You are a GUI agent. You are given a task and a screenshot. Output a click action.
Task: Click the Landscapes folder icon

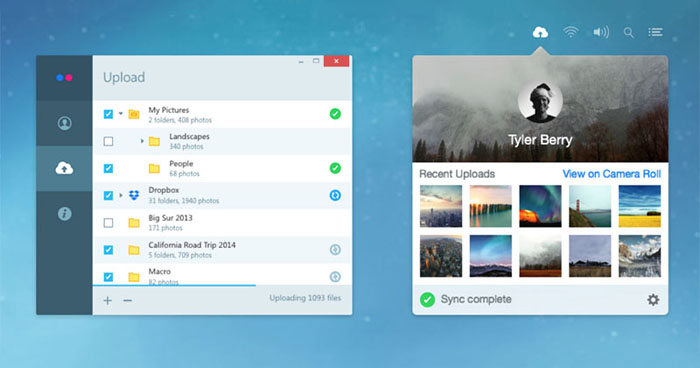tap(154, 142)
